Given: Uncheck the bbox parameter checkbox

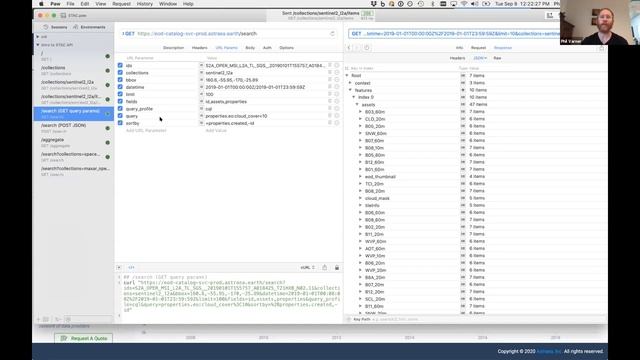Looking at the screenshot, I should pyautogui.click(x=120, y=80).
